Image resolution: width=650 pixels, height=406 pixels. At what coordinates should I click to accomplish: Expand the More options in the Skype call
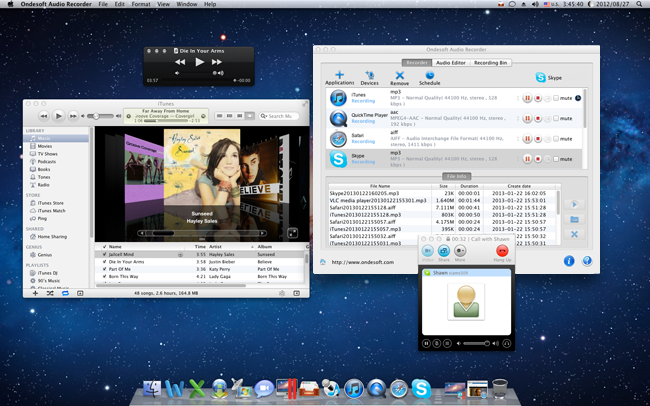point(460,252)
